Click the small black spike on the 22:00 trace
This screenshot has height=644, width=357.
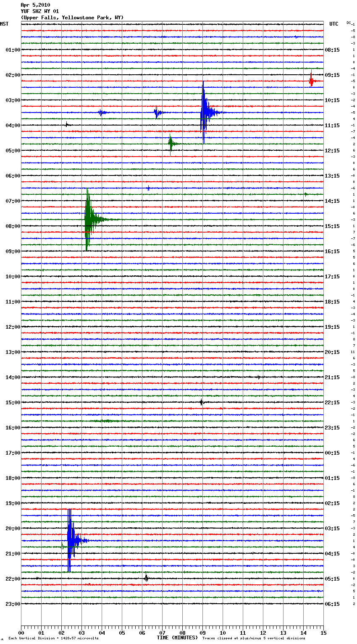click(x=146, y=578)
